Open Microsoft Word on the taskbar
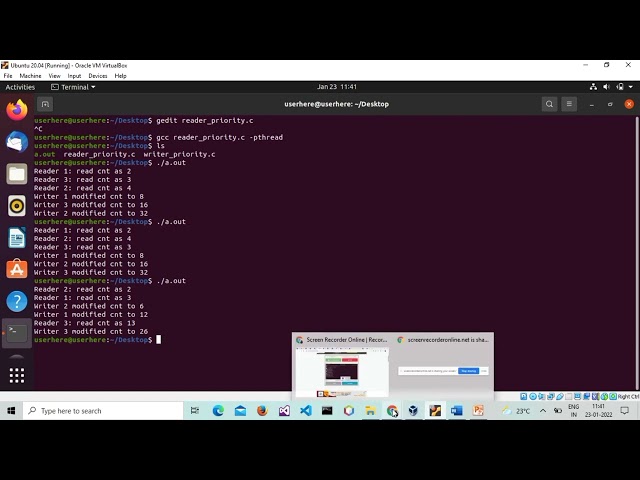Screen dimensions: 640x480 click(x=456, y=411)
